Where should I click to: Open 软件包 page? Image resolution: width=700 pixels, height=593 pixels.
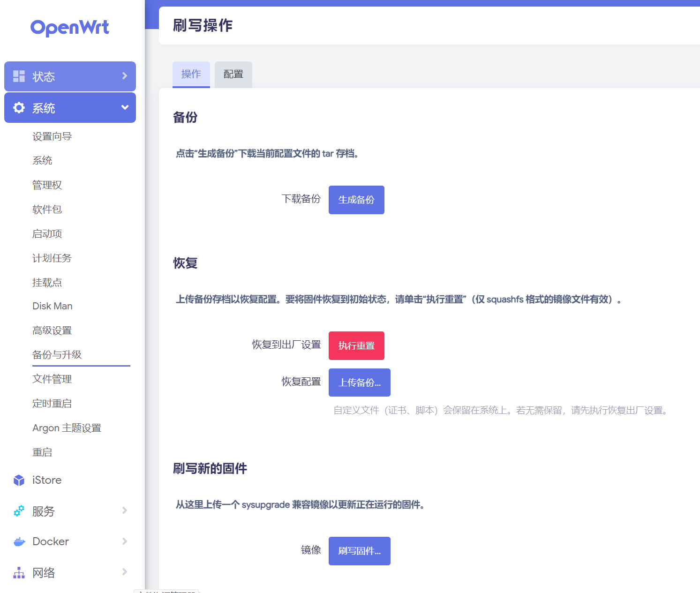(47, 210)
